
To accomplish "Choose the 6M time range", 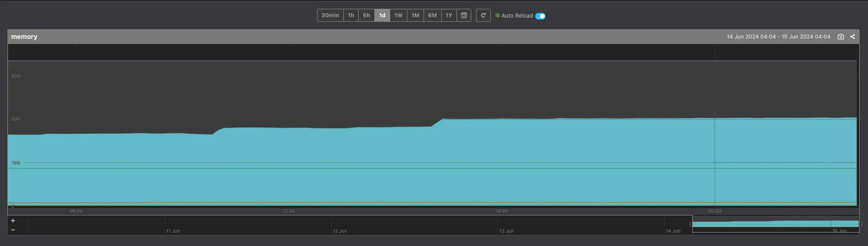I will pyautogui.click(x=432, y=15).
